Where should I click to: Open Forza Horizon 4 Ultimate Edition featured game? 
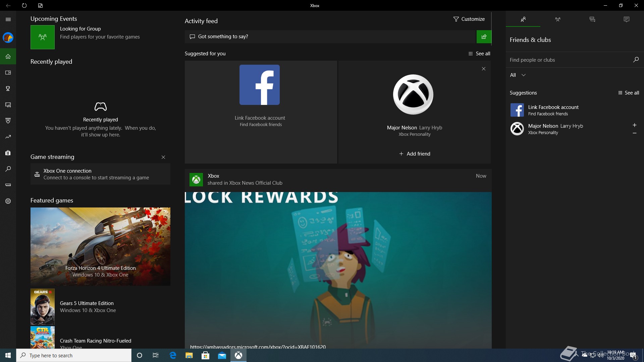pyautogui.click(x=100, y=247)
